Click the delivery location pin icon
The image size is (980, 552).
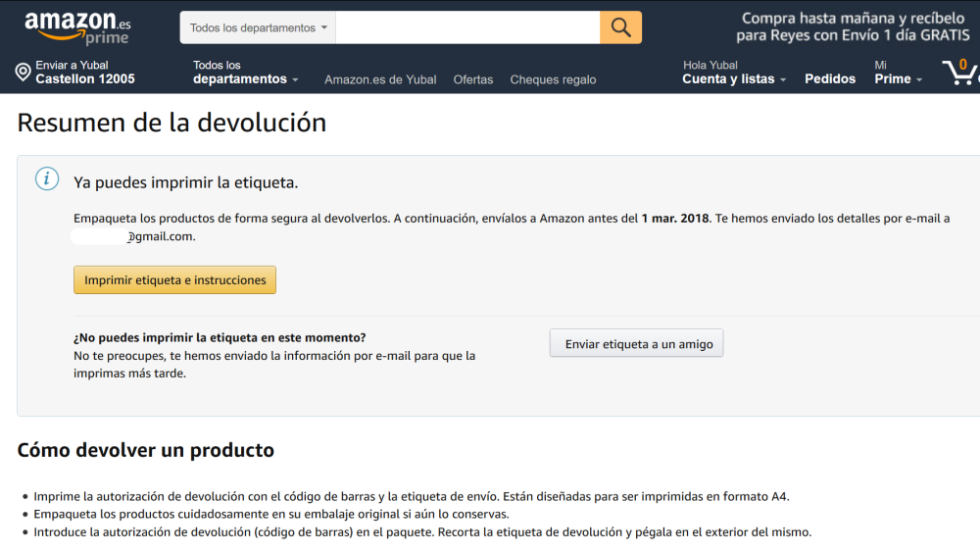[x=24, y=73]
